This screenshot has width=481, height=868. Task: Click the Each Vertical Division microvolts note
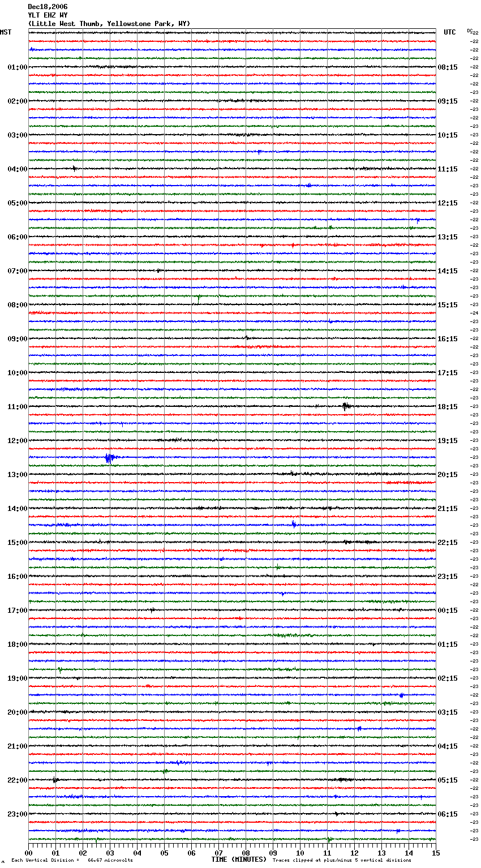pos(72,860)
